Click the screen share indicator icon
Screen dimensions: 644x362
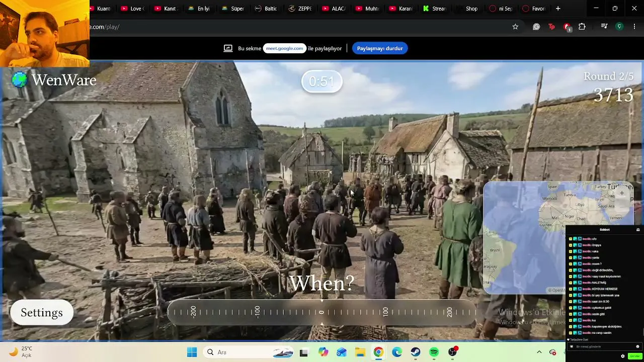tap(228, 48)
